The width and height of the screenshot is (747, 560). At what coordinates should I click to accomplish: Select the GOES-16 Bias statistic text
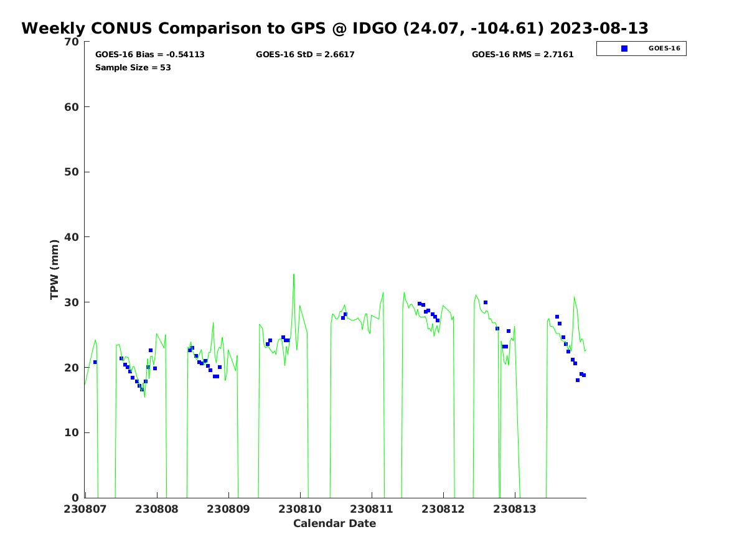click(149, 55)
